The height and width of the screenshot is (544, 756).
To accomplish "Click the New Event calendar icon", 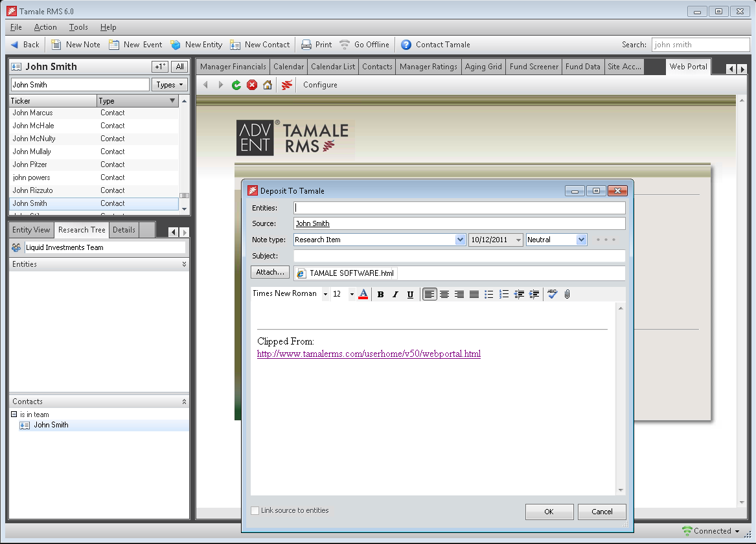I will (114, 45).
